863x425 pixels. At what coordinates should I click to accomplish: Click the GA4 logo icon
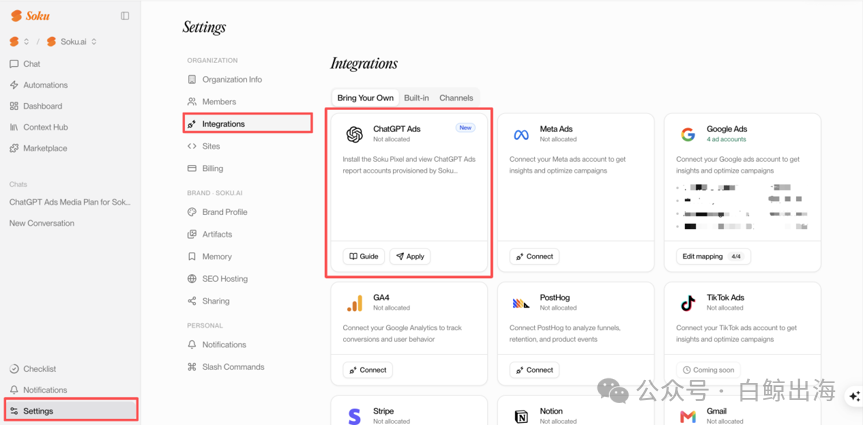354,303
